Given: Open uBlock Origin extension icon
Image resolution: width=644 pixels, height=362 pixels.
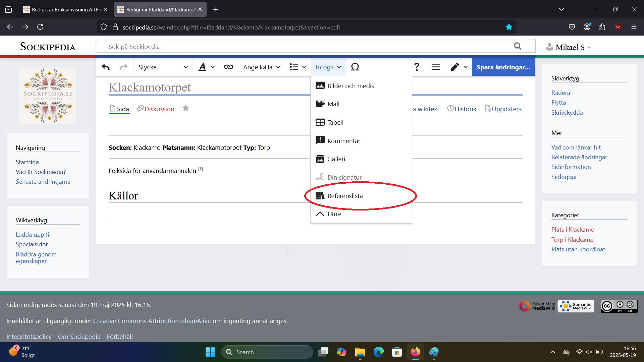Looking at the screenshot, I should [x=618, y=27].
